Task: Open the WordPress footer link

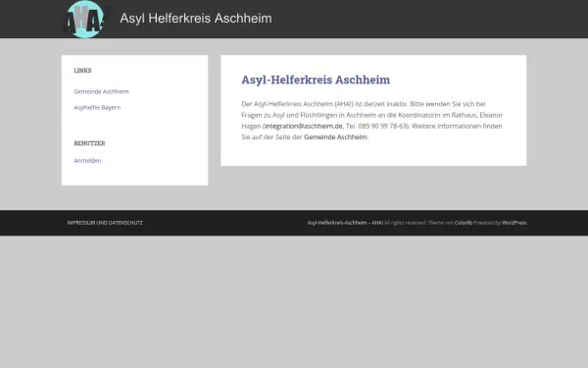Action: 514,223
